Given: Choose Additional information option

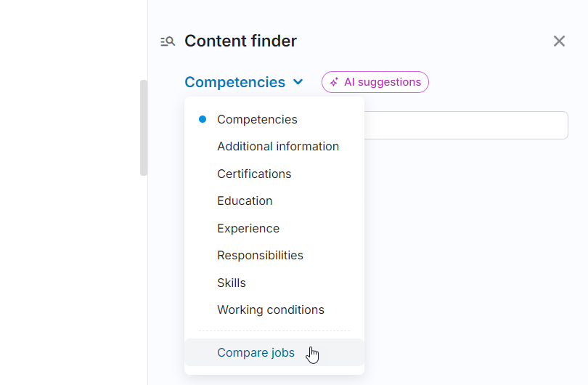Looking at the screenshot, I should [x=278, y=146].
